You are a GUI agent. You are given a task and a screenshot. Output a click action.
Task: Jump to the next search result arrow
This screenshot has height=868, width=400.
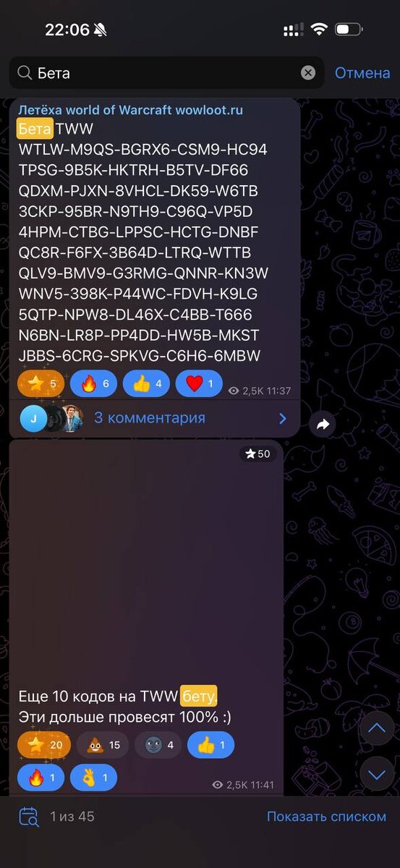pos(377,774)
